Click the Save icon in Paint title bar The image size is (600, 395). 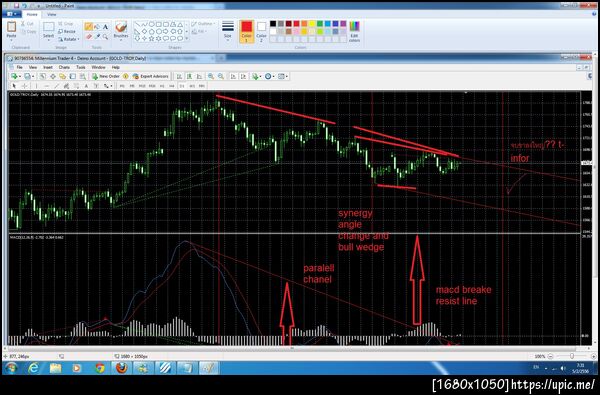click(16, 6)
